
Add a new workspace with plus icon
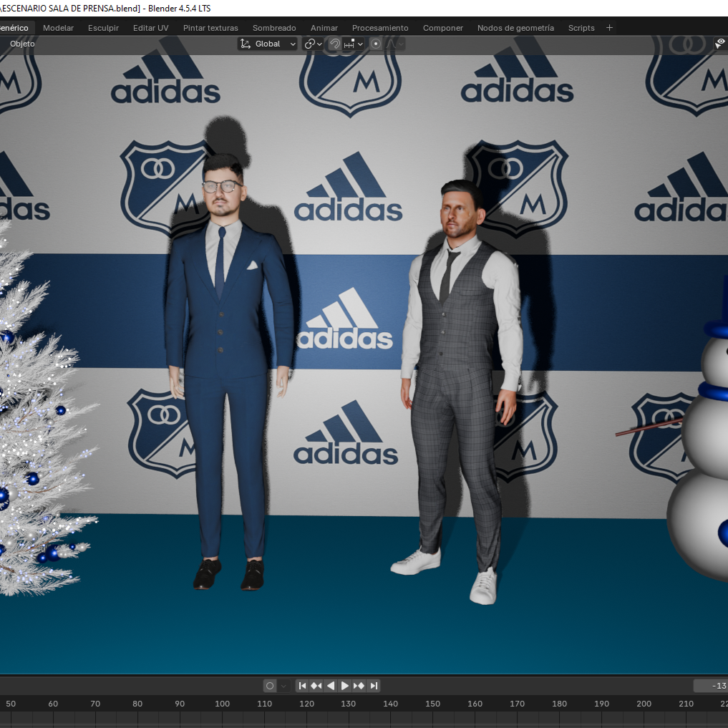click(x=609, y=28)
